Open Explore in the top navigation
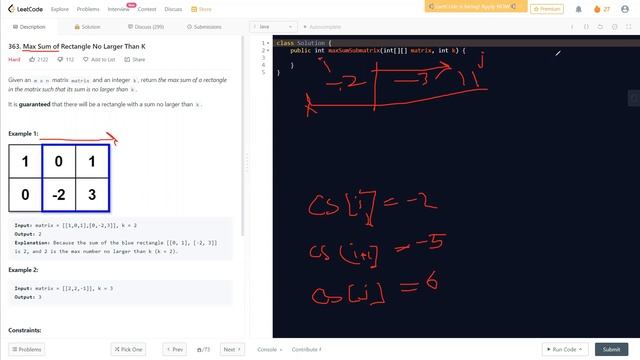 pos(60,9)
